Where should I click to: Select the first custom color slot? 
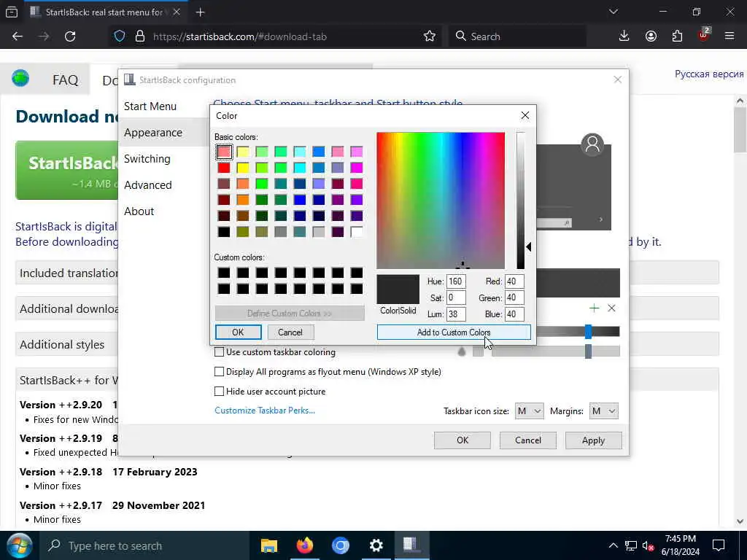(224, 273)
